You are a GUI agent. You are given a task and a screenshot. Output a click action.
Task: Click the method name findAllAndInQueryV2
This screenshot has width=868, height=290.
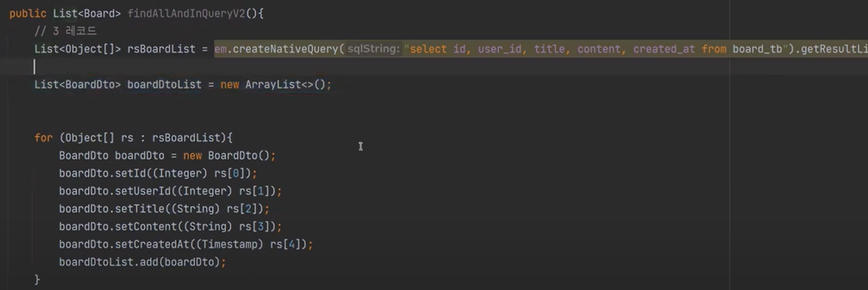[186, 14]
